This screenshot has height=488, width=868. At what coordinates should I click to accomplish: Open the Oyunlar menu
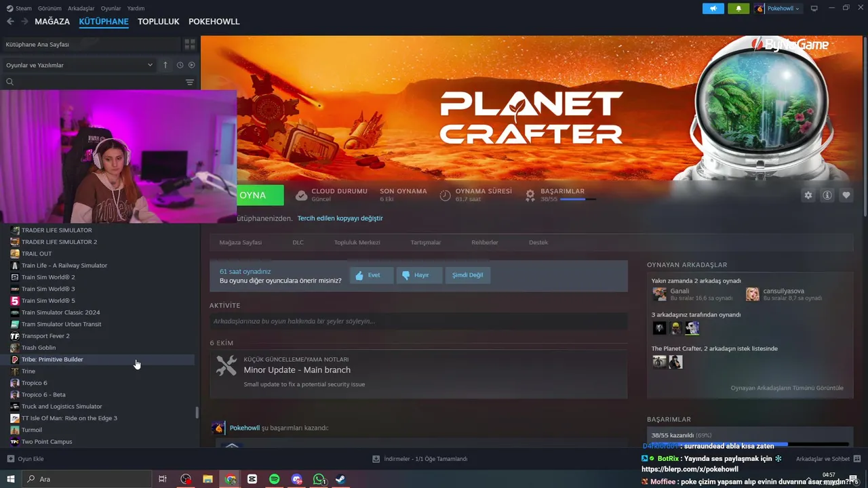(111, 8)
